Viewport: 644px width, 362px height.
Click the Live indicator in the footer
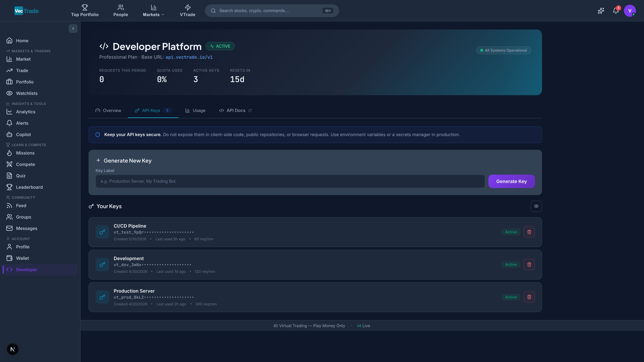point(364,326)
